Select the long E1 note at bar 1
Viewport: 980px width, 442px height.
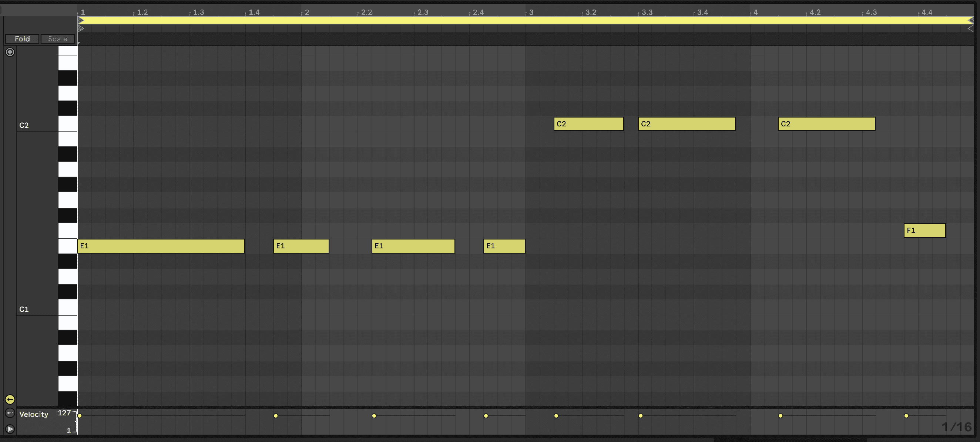[161, 246]
